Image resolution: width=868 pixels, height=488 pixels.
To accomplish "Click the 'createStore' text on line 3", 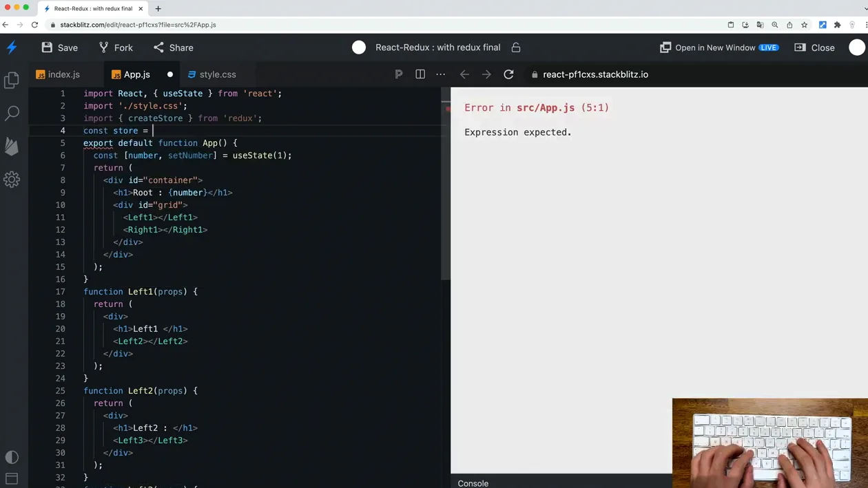I will point(156,118).
